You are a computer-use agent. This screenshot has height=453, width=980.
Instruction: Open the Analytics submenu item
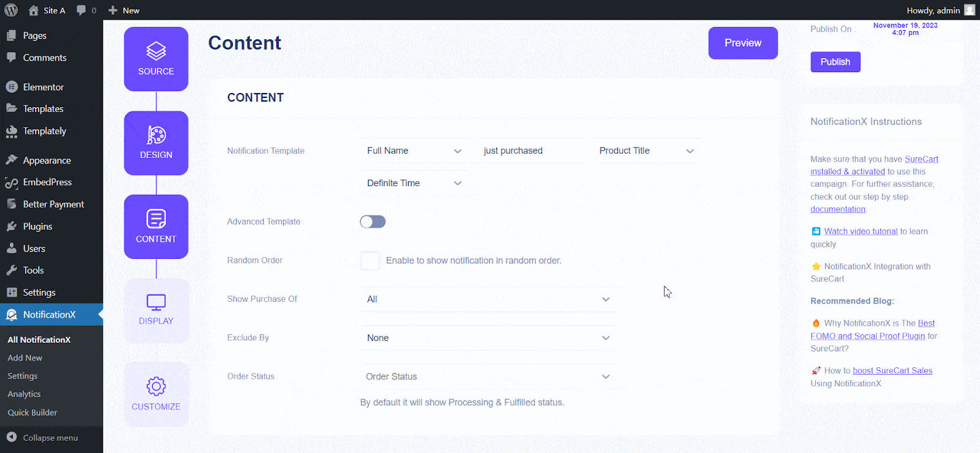[x=24, y=394]
